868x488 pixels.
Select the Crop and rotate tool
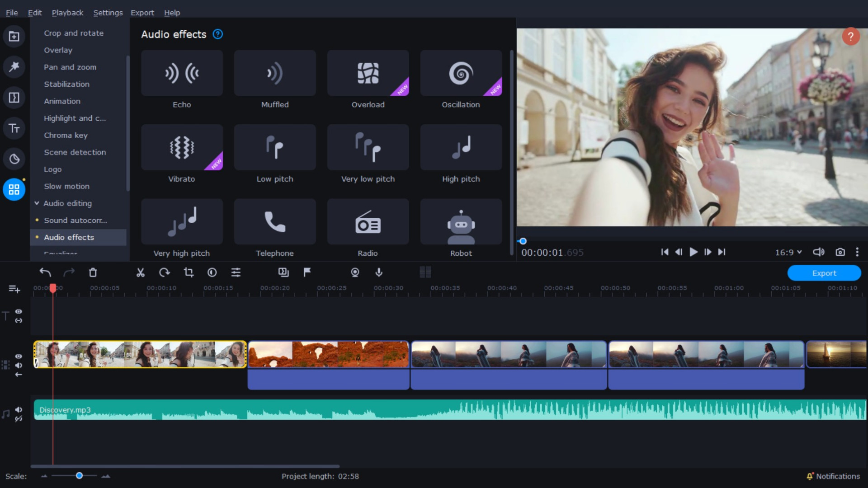(x=73, y=33)
